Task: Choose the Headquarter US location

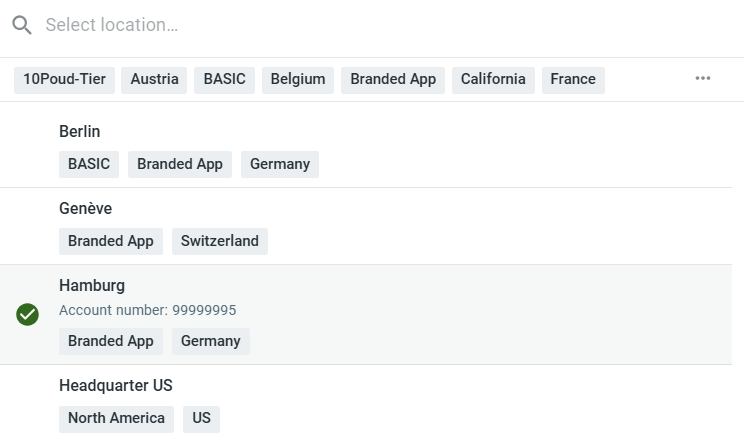Action: [366, 402]
